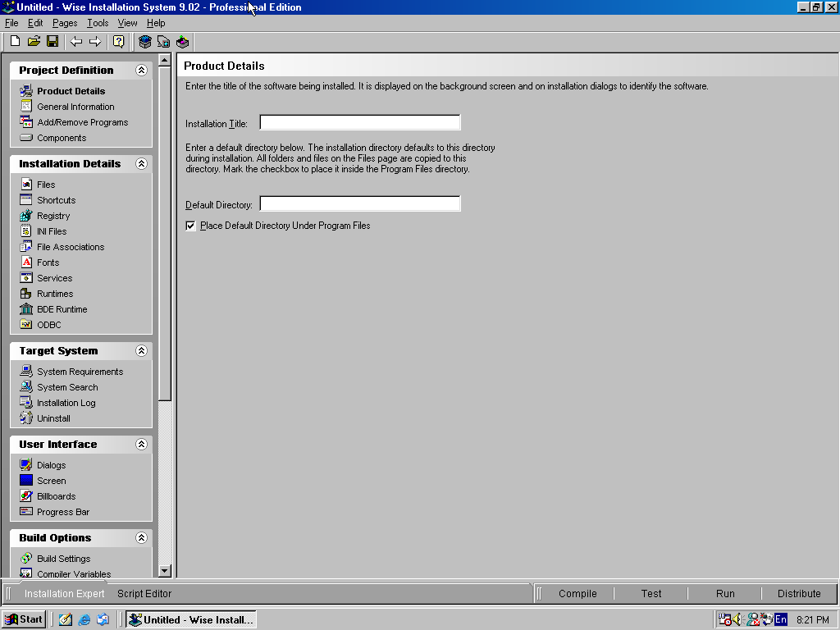This screenshot has height=630, width=840.
Task: Open the Pages menu
Action: pos(65,23)
